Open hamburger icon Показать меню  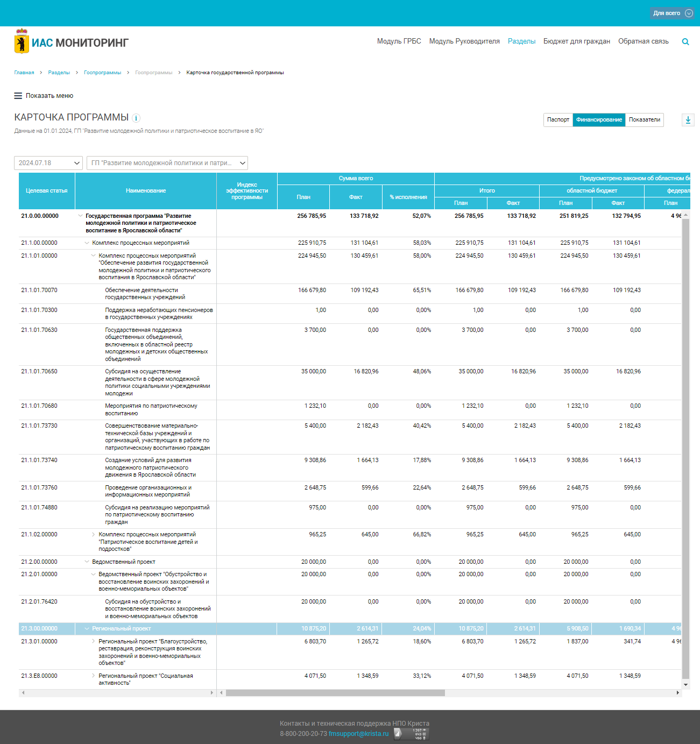(18, 96)
